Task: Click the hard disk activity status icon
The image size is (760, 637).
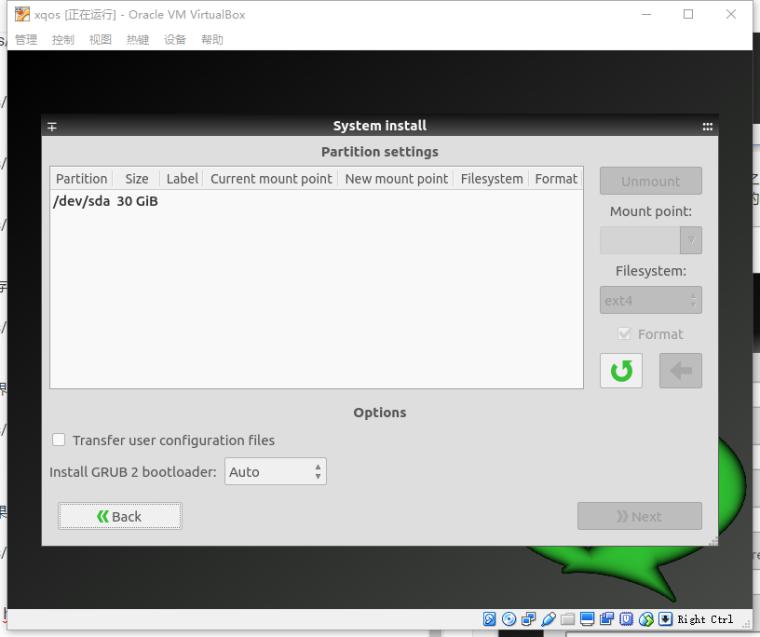Action: (489, 619)
